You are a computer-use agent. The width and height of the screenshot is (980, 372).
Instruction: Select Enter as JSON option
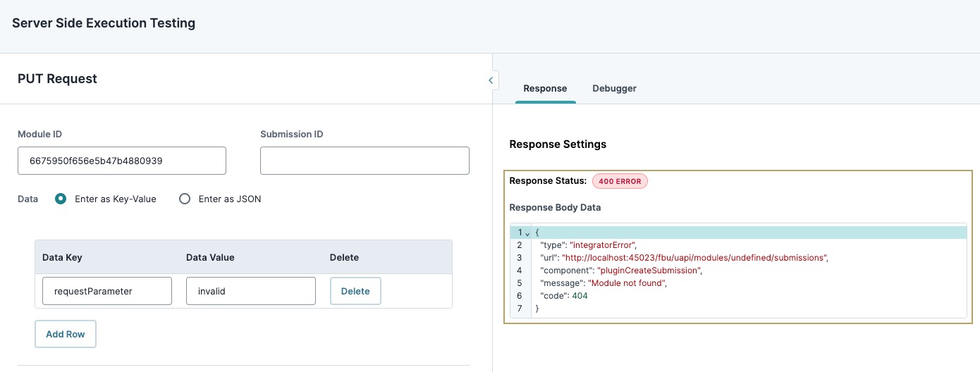pyautogui.click(x=185, y=199)
